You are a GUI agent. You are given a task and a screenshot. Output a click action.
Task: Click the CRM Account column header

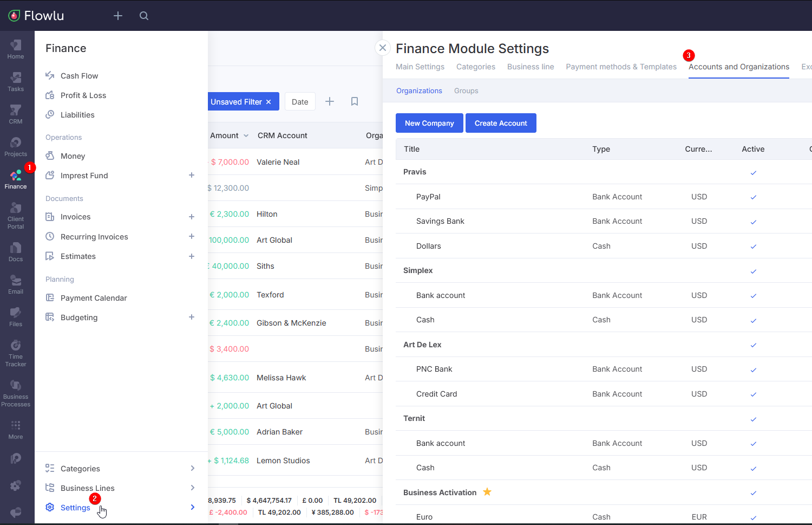[x=282, y=135]
